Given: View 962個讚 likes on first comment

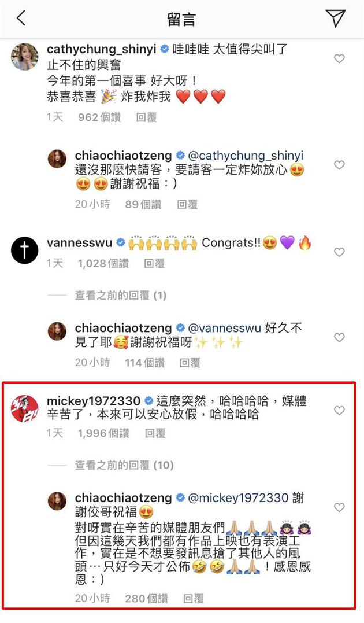Looking at the screenshot, I should [x=99, y=117].
